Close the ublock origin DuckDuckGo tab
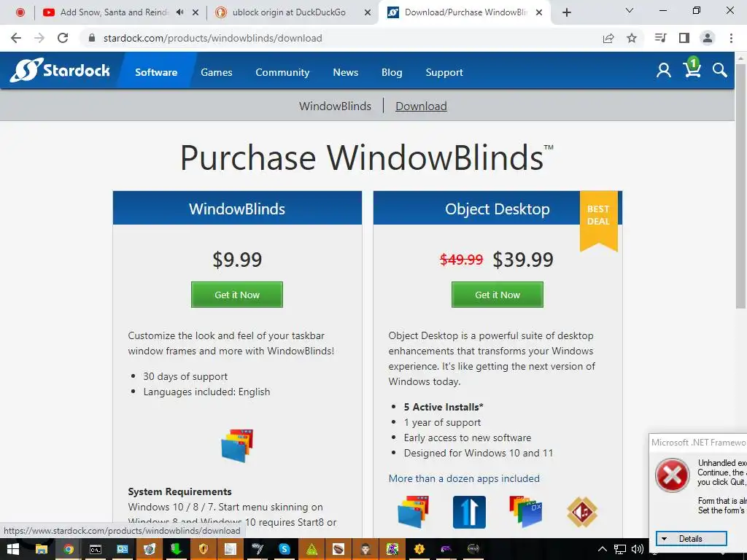The image size is (747, 560). click(x=368, y=13)
